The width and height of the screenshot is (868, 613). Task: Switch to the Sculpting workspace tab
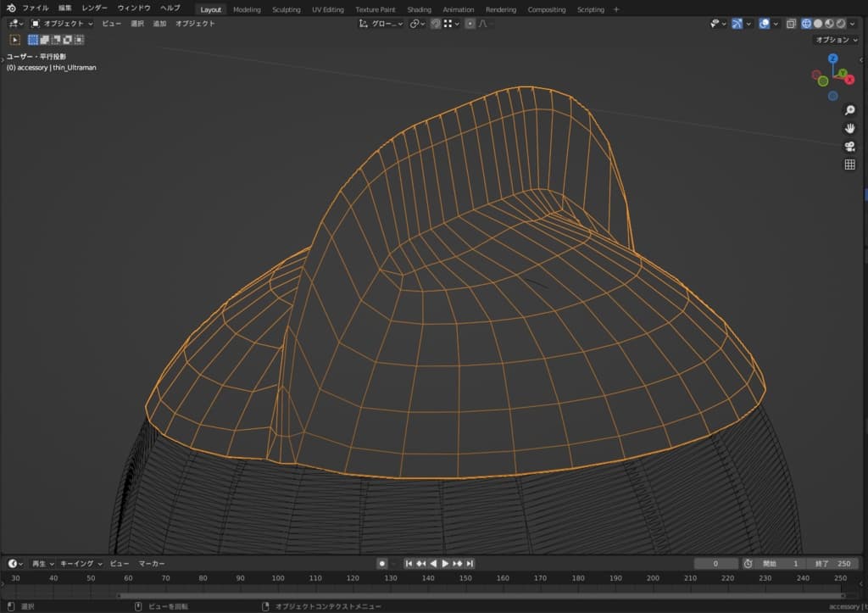tap(286, 9)
